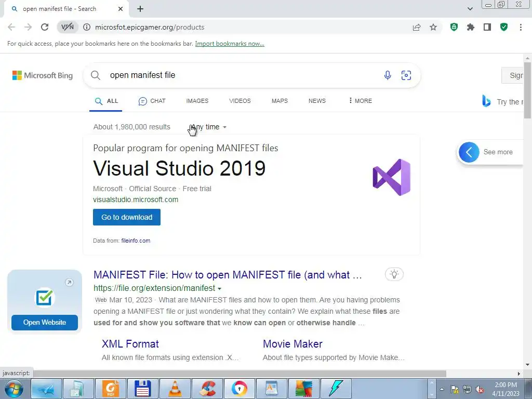Click the vertical scrollbar thumb
This screenshot has width=532, height=399.
click(x=527, y=90)
